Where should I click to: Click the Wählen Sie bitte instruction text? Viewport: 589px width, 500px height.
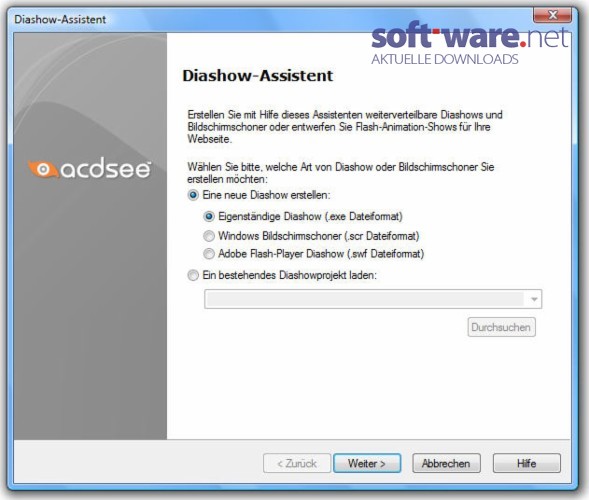(x=341, y=173)
